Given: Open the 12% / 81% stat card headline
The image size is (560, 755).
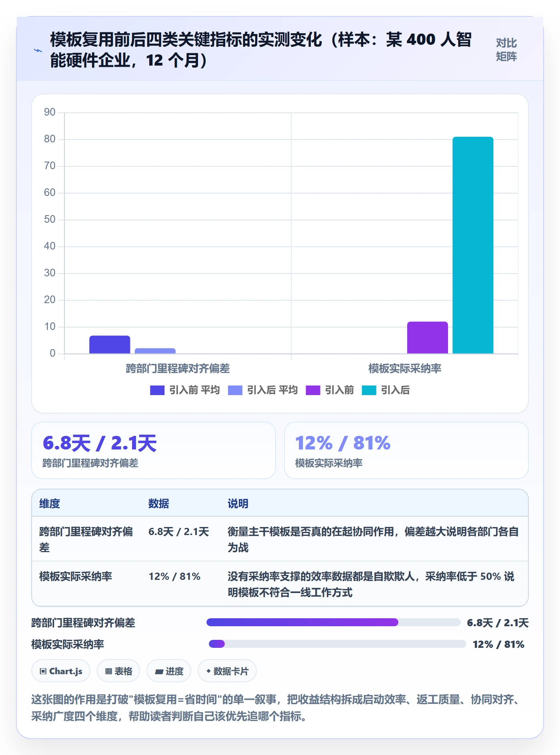Looking at the screenshot, I should tap(343, 443).
